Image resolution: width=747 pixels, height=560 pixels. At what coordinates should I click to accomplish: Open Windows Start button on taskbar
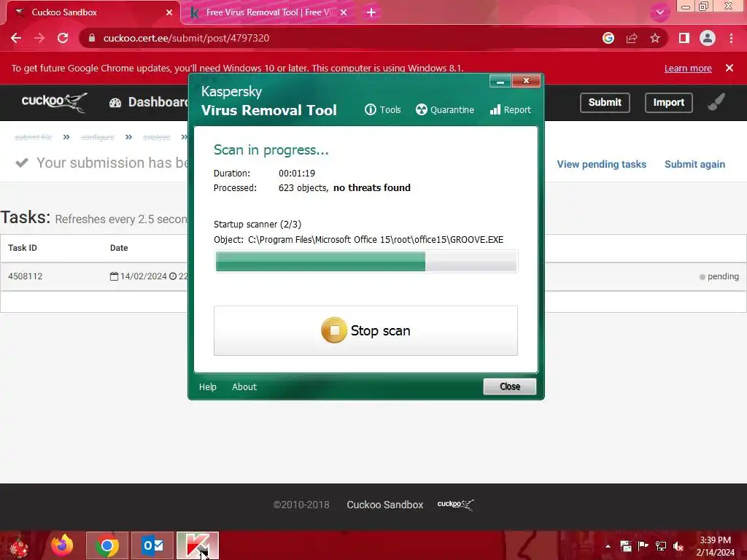click(19, 546)
